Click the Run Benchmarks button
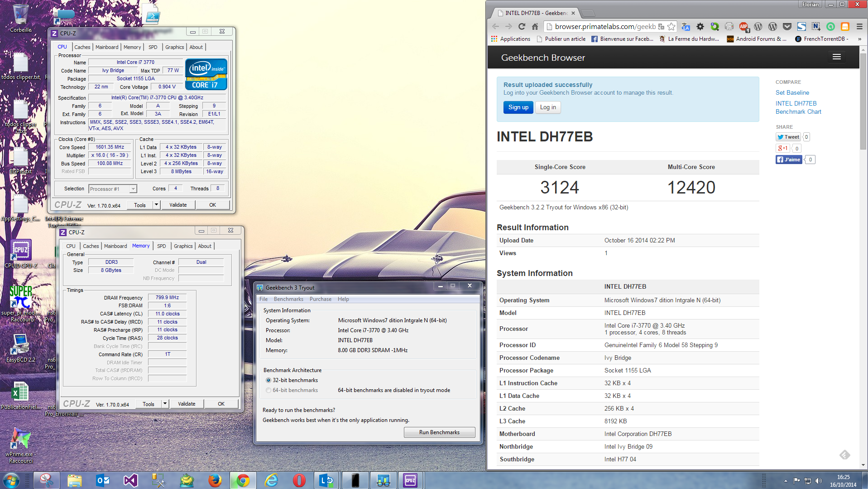The height and width of the screenshot is (489, 868). click(x=439, y=432)
